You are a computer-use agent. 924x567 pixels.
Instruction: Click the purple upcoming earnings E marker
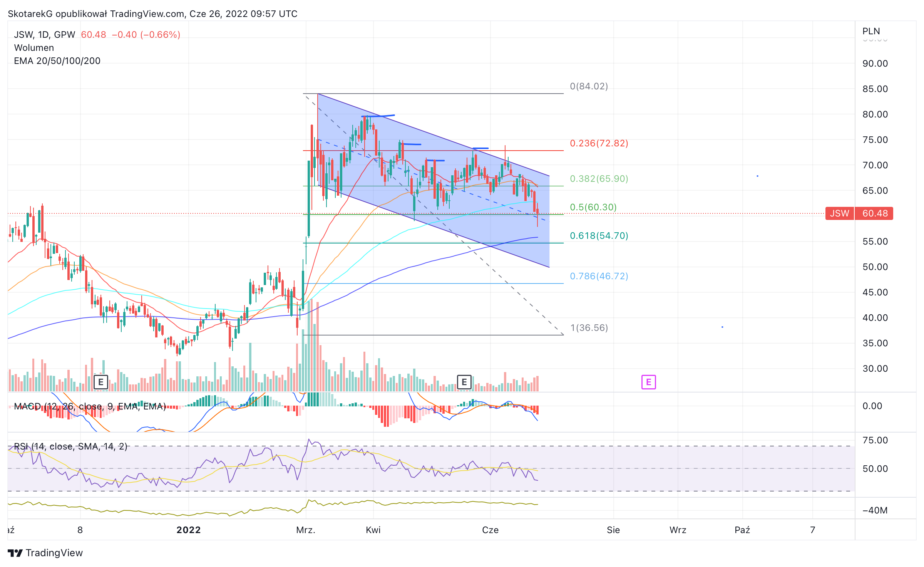[x=649, y=382]
